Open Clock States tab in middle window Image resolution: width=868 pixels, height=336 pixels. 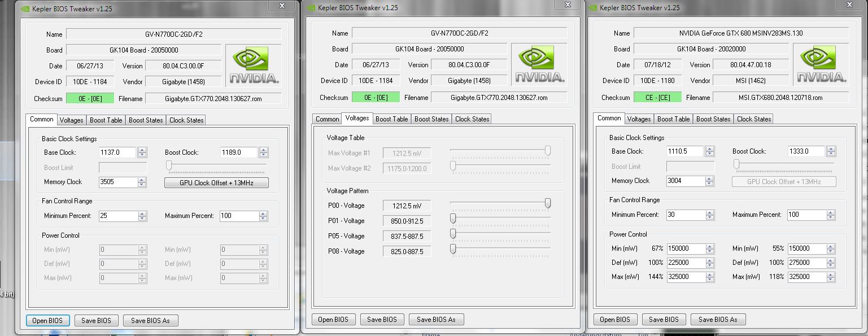(472, 119)
